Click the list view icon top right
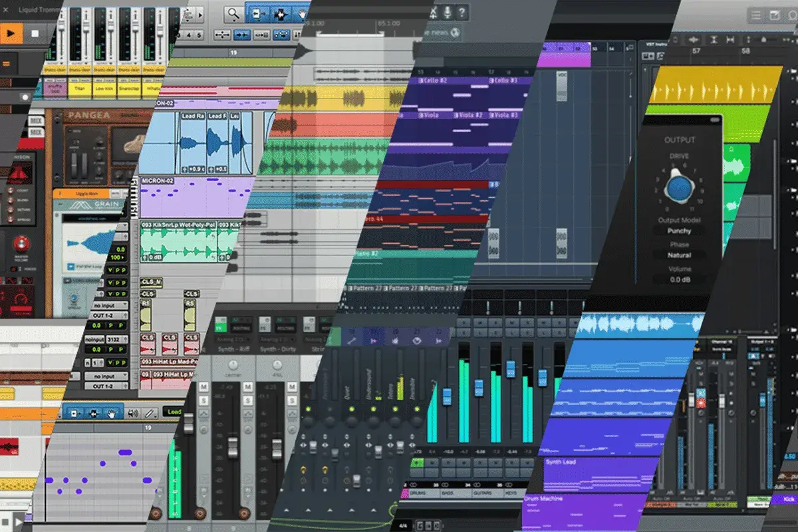 (755, 14)
